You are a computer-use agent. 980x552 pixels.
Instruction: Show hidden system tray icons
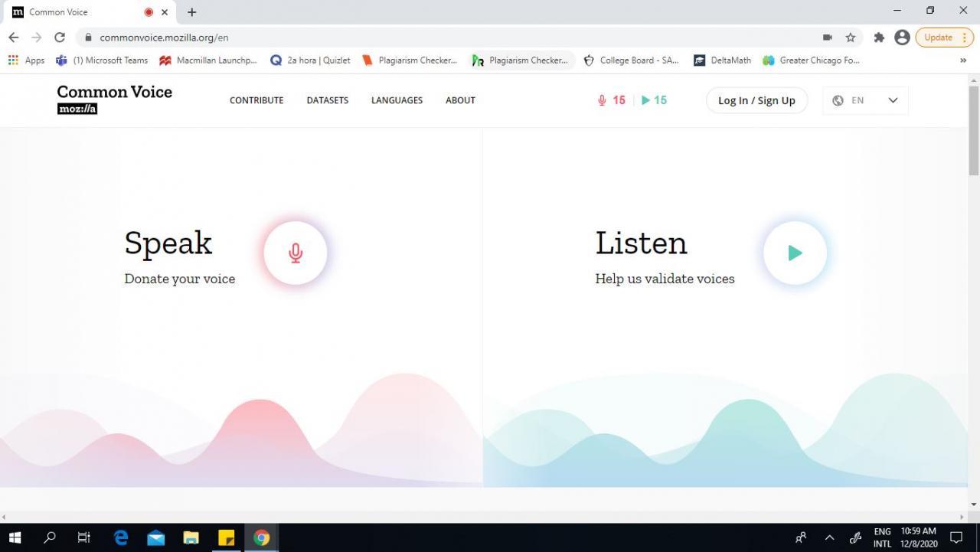click(828, 537)
